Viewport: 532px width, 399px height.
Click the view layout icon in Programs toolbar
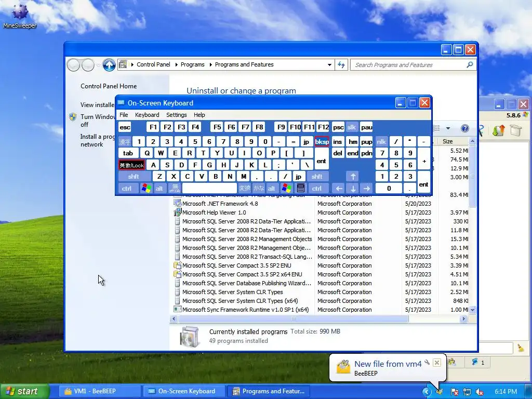(x=436, y=128)
